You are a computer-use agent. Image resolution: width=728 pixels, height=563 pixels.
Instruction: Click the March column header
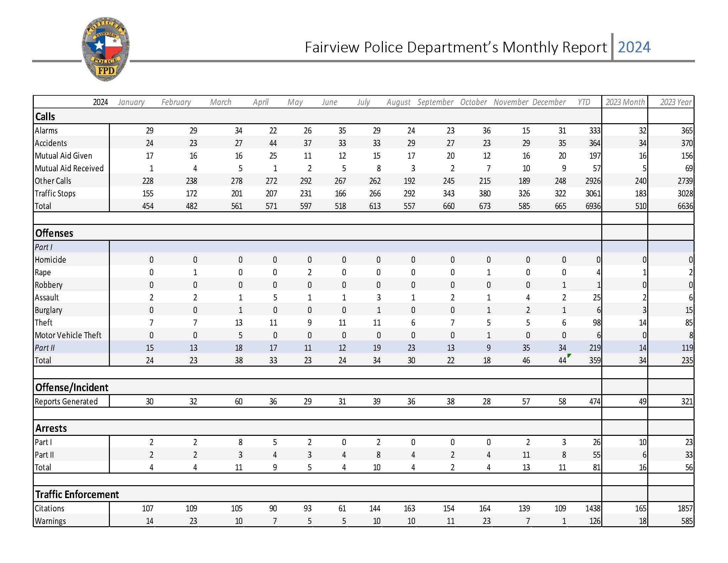coord(221,102)
